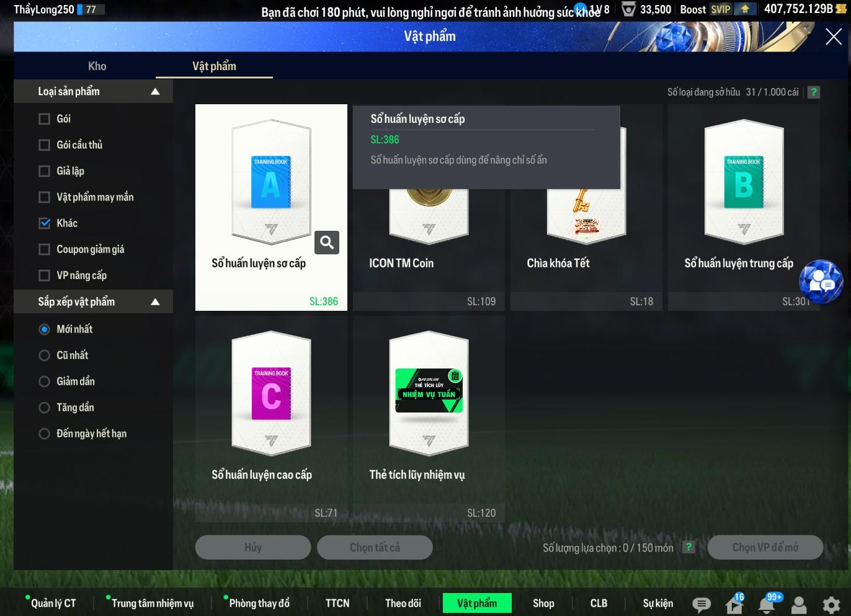Image resolution: width=851 pixels, height=616 pixels.
Task: Open the notifications bell icon
Action: [767, 604]
